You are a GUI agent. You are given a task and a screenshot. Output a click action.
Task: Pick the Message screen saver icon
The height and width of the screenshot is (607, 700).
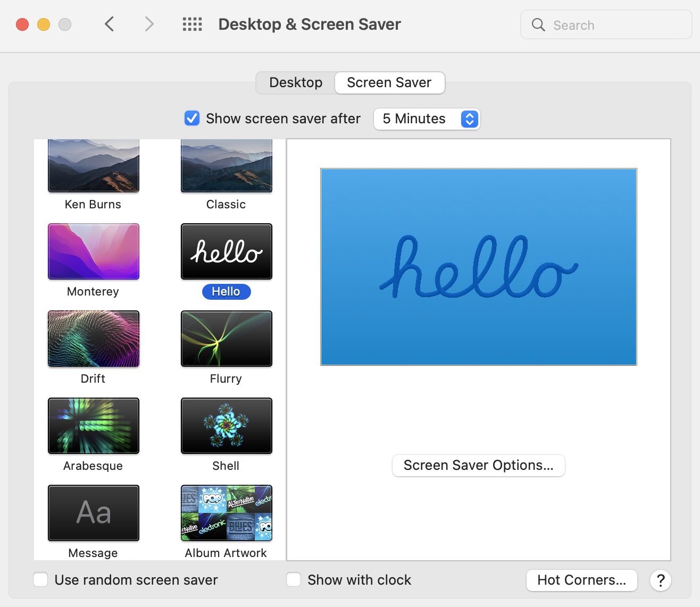tap(94, 513)
